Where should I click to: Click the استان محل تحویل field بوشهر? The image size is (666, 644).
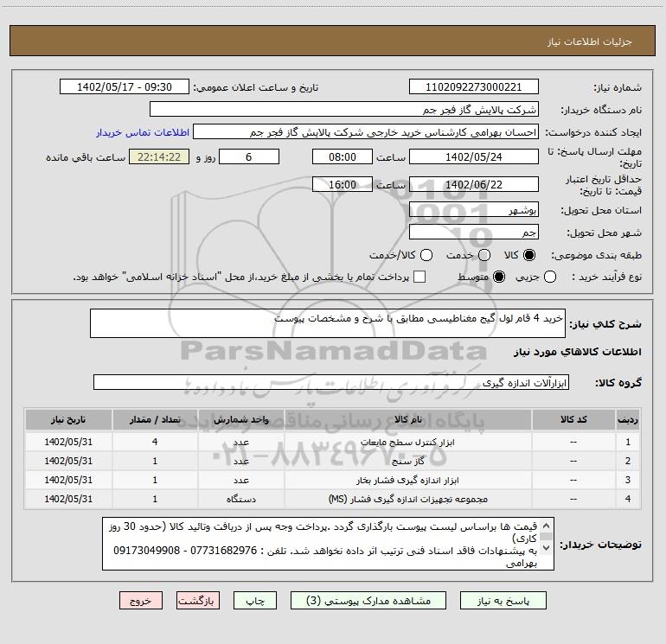pos(474,210)
